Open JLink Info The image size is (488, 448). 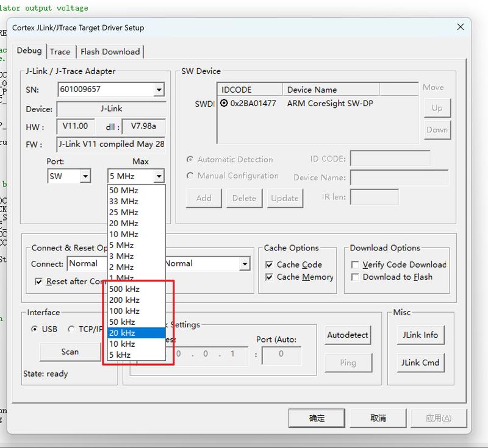click(420, 335)
